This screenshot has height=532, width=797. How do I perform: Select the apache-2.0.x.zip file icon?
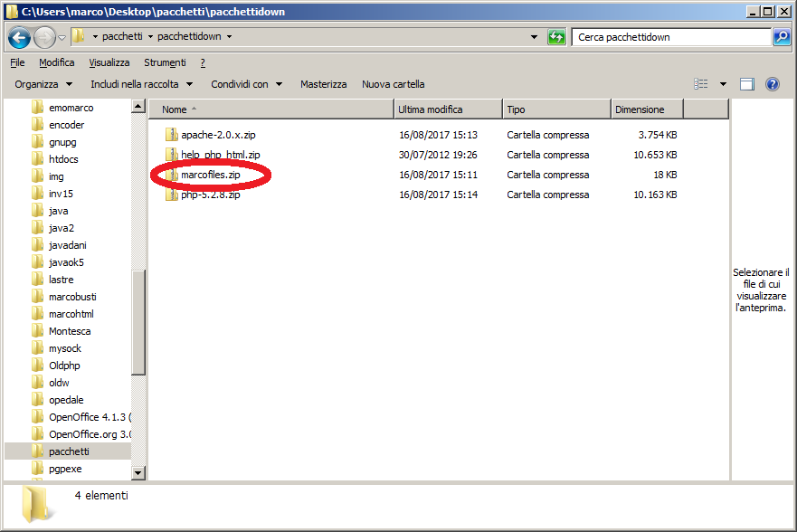[172, 135]
